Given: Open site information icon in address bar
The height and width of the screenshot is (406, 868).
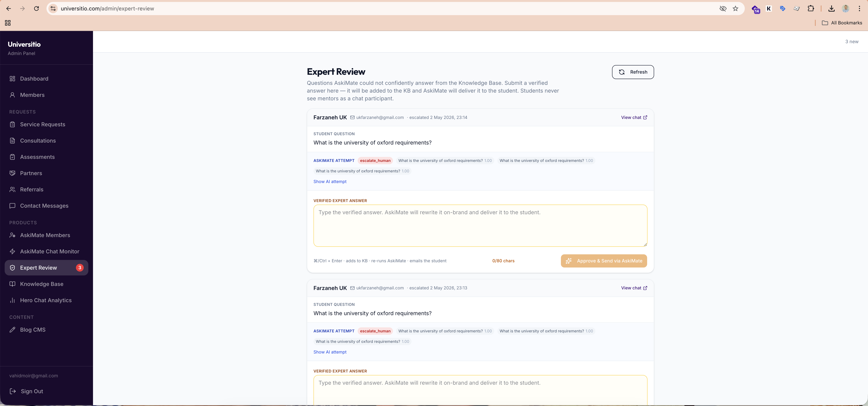Looking at the screenshot, I should pos(53,8).
